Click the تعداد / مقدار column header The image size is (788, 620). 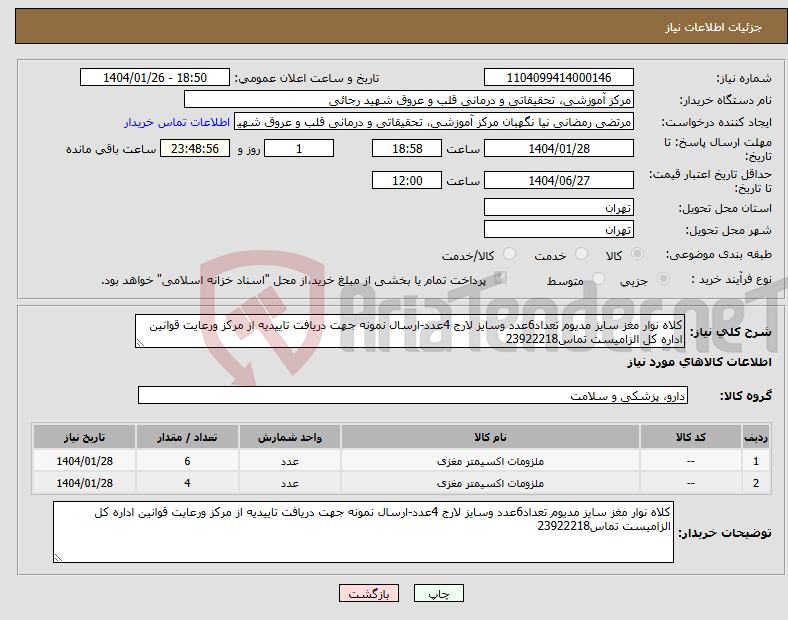tap(187, 437)
